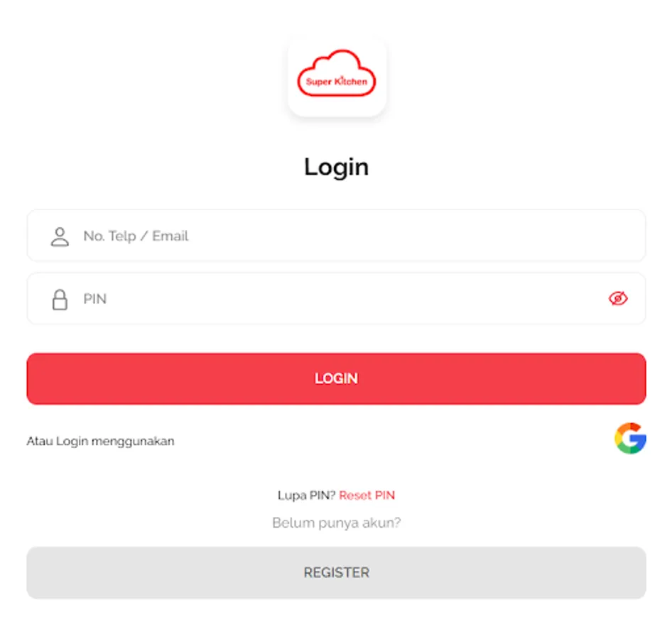The width and height of the screenshot is (672, 639).
Task: Sign in with the Google icon
Action: pos(630,438)
